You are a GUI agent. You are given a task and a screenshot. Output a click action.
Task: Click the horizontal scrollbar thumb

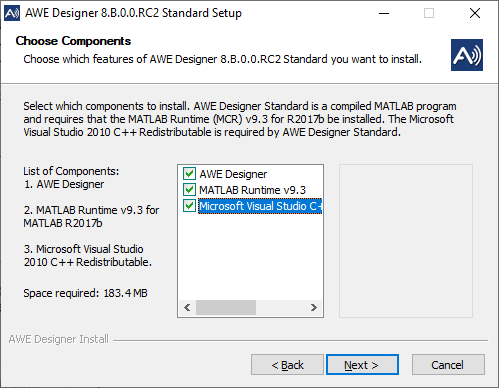(x=226, y=307)
